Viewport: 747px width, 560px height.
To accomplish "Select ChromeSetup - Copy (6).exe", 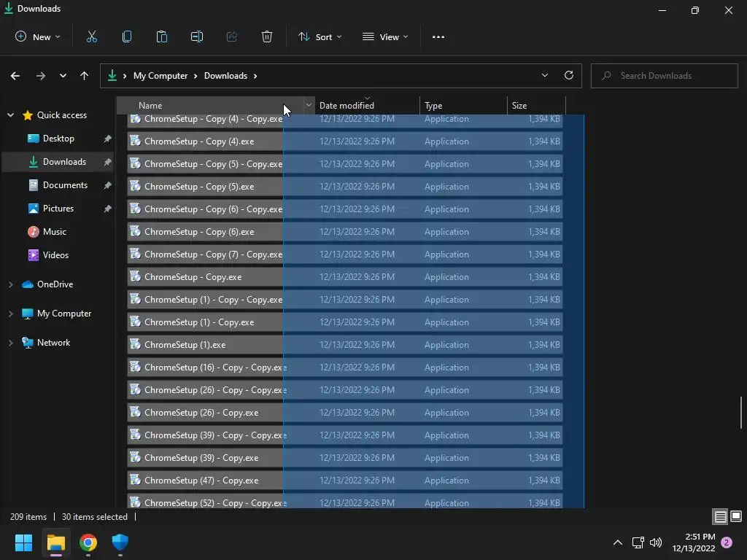I will (x=345, y=232).
